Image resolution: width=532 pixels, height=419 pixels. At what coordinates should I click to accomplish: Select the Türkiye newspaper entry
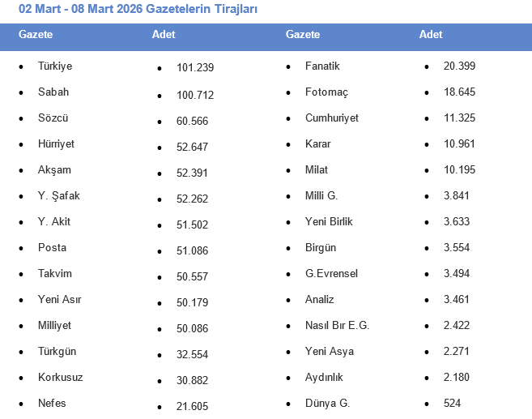tap(54, 66)
